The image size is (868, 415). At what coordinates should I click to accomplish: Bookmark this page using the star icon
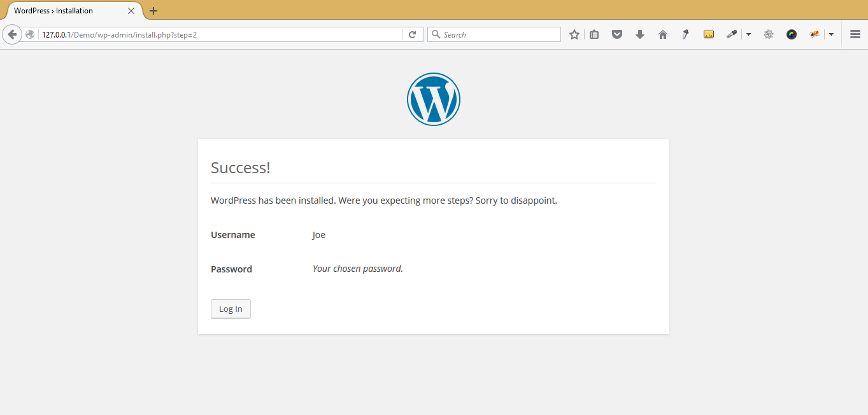point(574,34)
